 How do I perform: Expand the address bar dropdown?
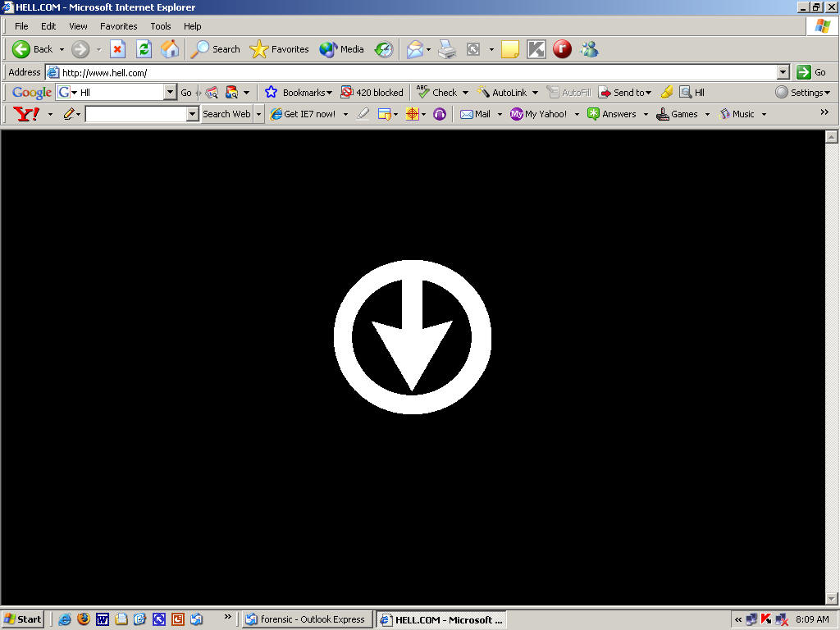(783, 72)
